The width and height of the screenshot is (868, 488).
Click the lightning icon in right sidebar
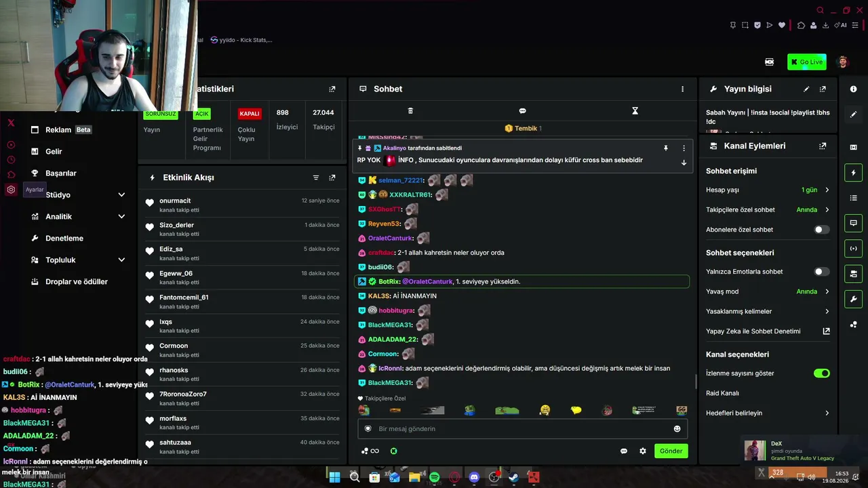tap(853, 173)
